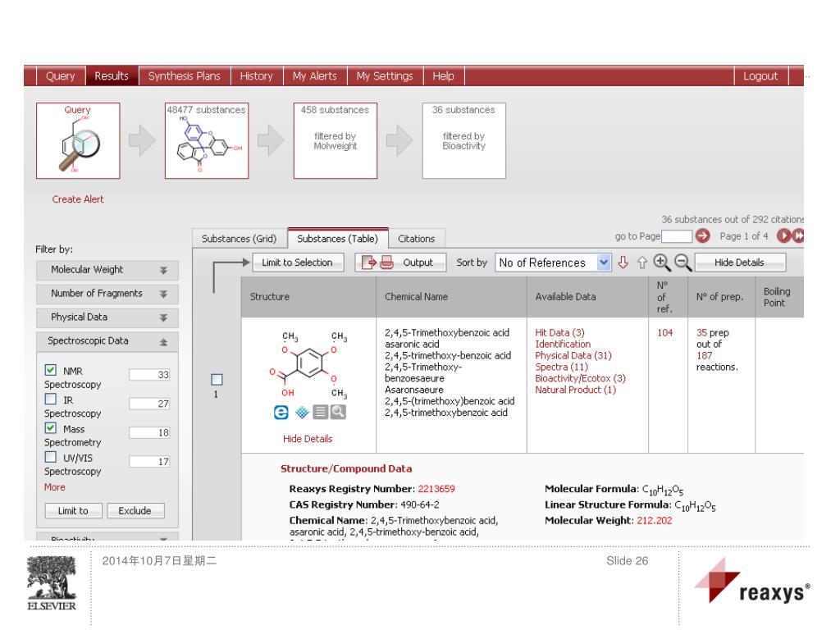Zoom in on structures
The width and height of the screenshot is (840, 630).
coord(662,262)
